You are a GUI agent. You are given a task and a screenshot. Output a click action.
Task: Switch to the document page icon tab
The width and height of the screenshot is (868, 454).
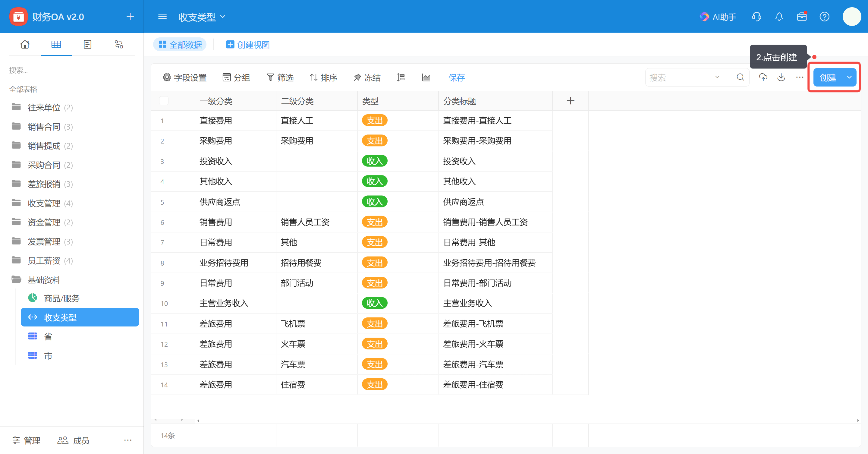(88, 44)
